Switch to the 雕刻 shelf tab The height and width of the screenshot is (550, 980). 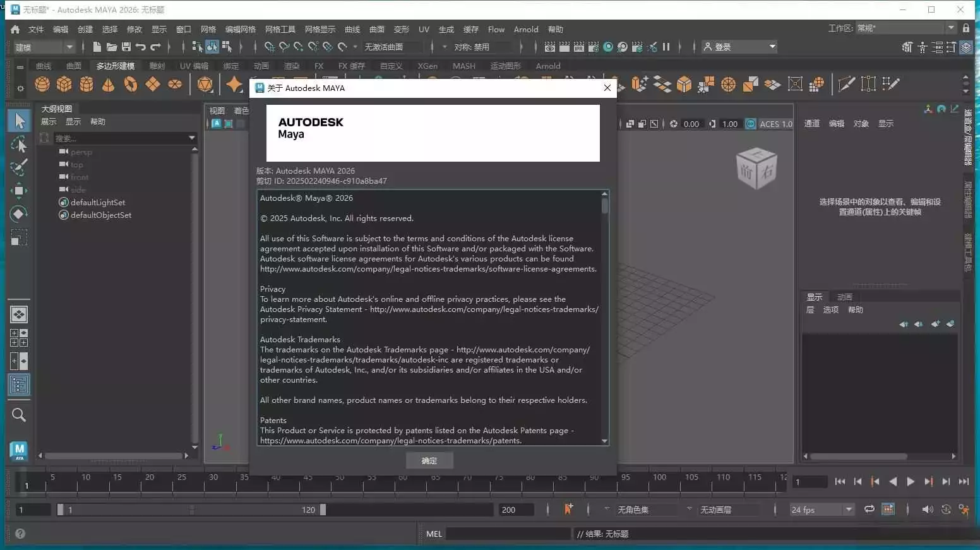[x=157, y=66]
